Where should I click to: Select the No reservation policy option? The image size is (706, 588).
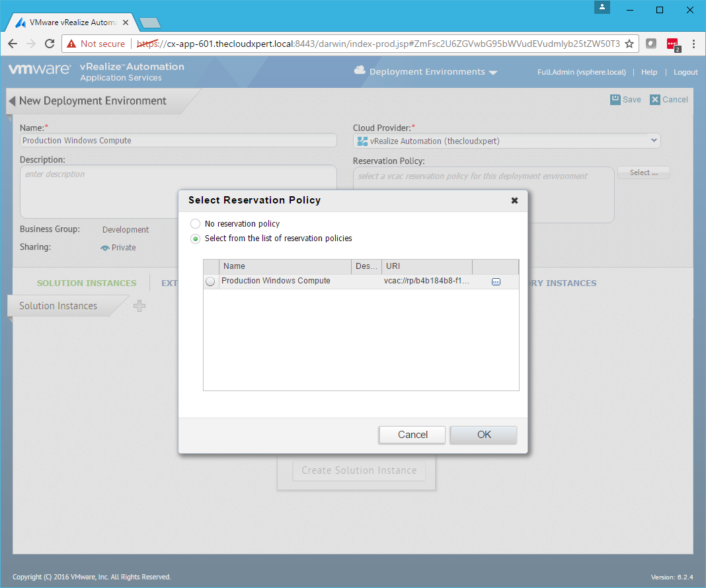(x=196, y=224)
